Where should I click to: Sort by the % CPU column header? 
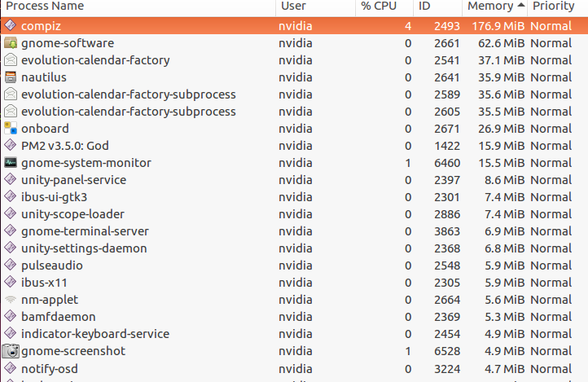(384, 7)
